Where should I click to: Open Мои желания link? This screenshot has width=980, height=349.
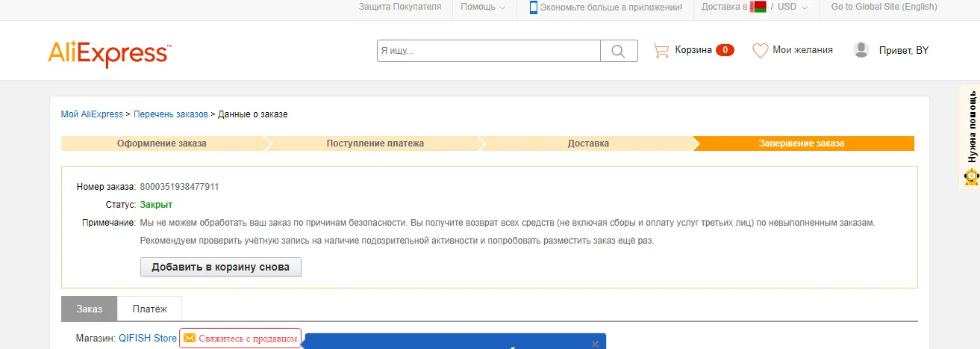pyautogui.click(x=802, y=50)
